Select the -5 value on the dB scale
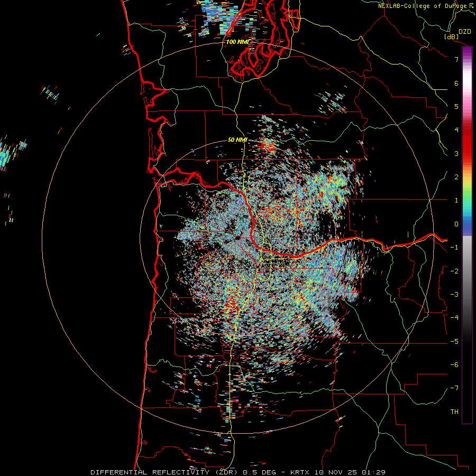Image resolution: width=476 pixels, height=476 pixels. (x=454, y=342)
